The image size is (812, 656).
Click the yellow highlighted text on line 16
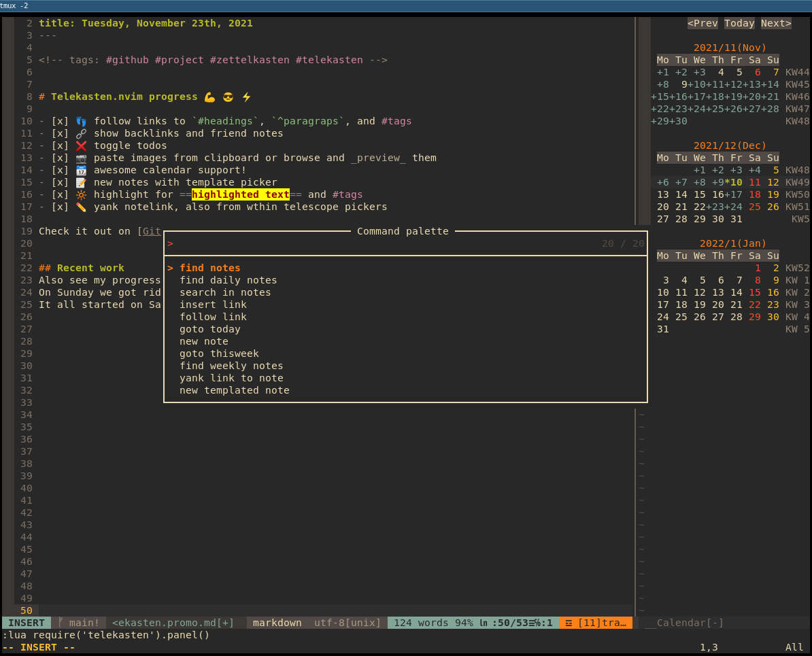coord(241,194)
